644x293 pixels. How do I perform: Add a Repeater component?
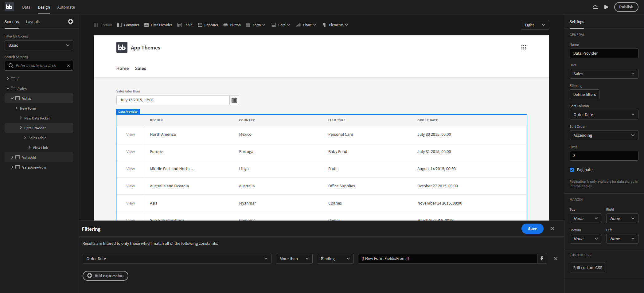coord(208,25)
